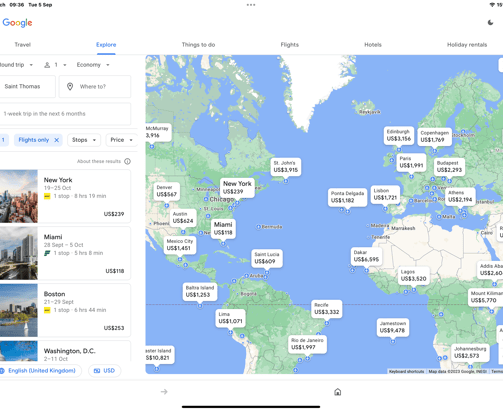
Task: Select Saint Lucia US$609 map label
Action: point(267,258)
